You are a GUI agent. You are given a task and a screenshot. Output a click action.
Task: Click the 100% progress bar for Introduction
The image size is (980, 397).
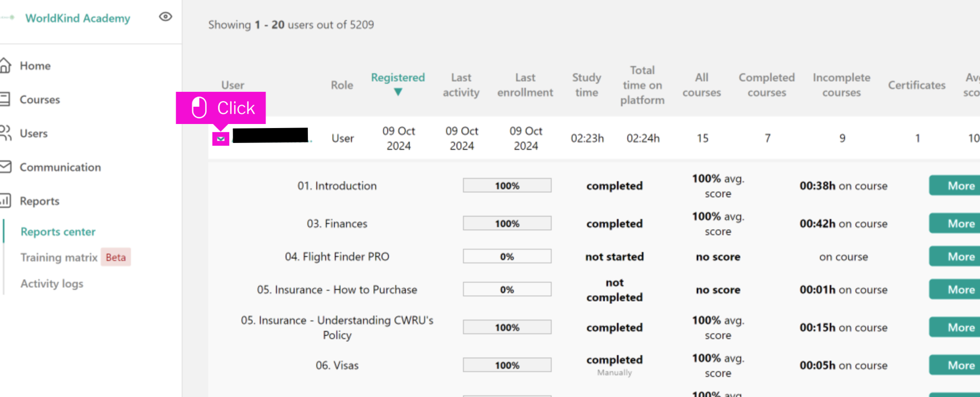coord(507,186)
